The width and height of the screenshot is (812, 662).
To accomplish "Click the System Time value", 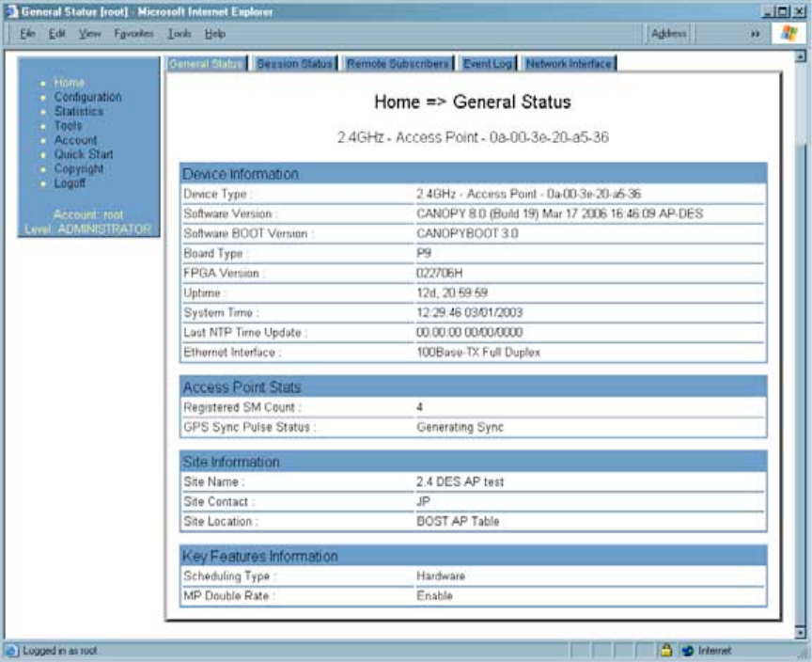I will click(469, 312).
